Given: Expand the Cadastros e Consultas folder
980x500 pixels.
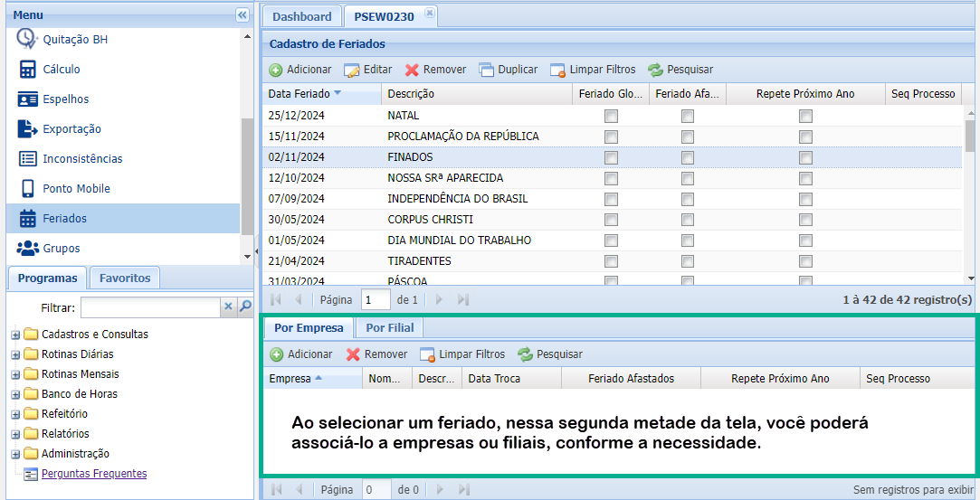Looking at the screenshot, I should pos(15,335).
